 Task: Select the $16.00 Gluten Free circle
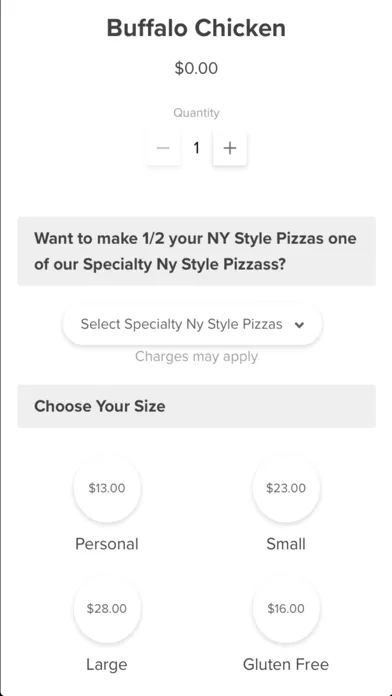click(286, 608)
